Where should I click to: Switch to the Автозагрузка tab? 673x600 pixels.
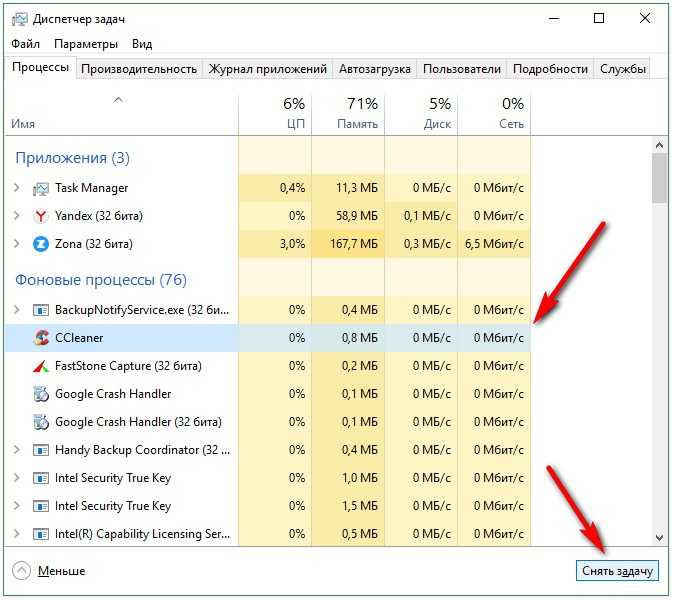(x=375, y=69)
